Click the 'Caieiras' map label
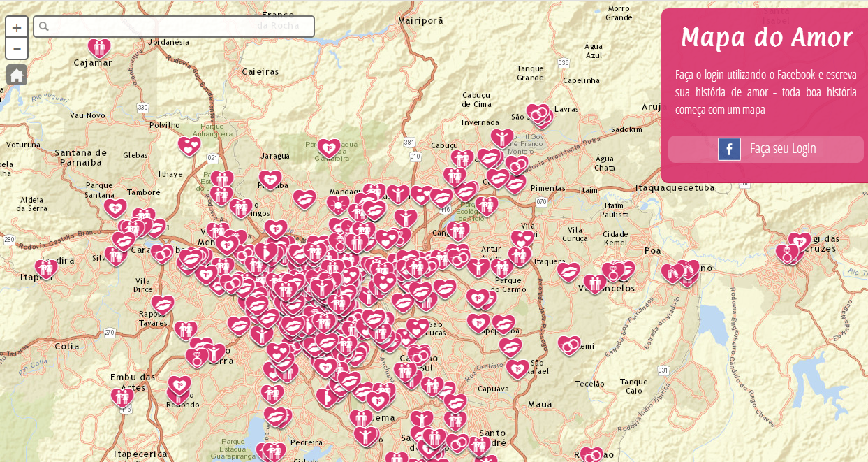 pos(260,71)
